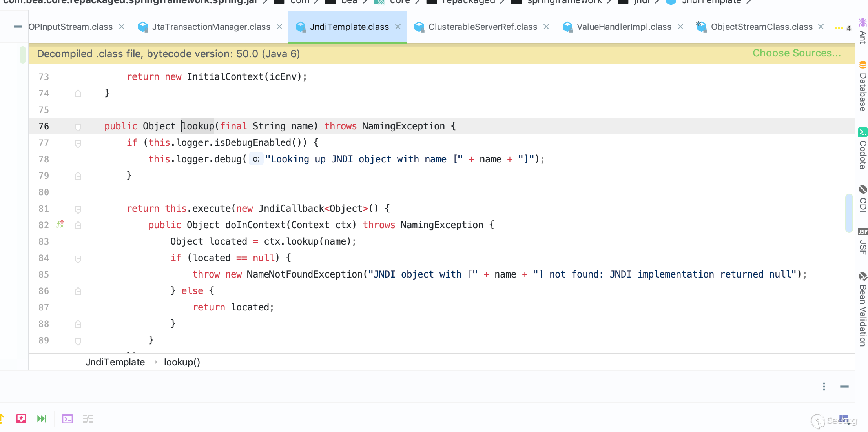
Task: Collapse the if block fold at line 84
Action: (x=78, y=258)
